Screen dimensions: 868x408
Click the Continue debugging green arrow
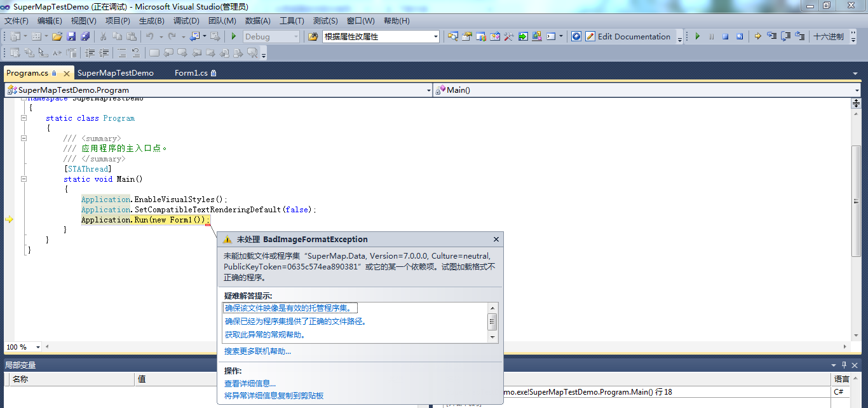(697, 37)
